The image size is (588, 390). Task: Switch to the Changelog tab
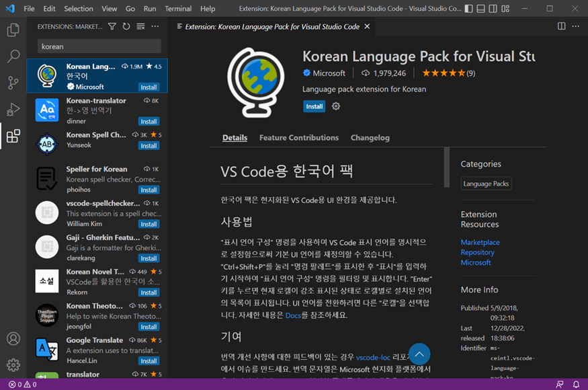[370, 137]
